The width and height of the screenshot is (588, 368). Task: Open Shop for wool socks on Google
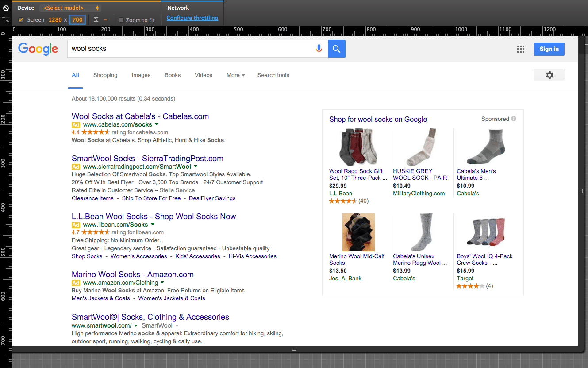click(378, 119)
